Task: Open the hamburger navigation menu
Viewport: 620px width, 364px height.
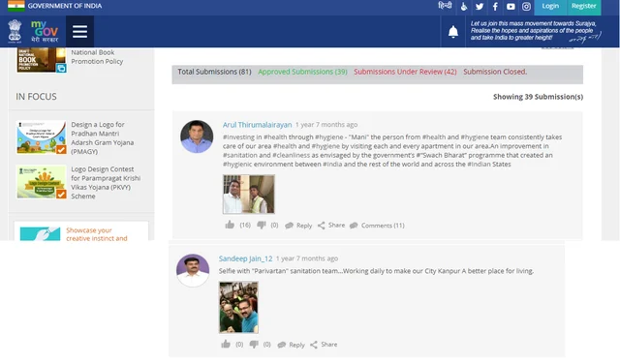Action: click(x=79, y=32)
